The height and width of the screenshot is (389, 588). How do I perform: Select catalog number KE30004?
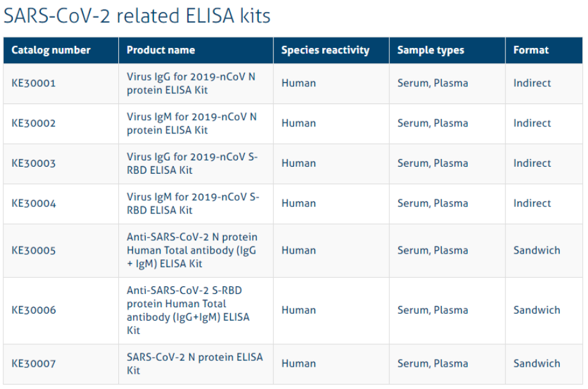tap(33, 204)
